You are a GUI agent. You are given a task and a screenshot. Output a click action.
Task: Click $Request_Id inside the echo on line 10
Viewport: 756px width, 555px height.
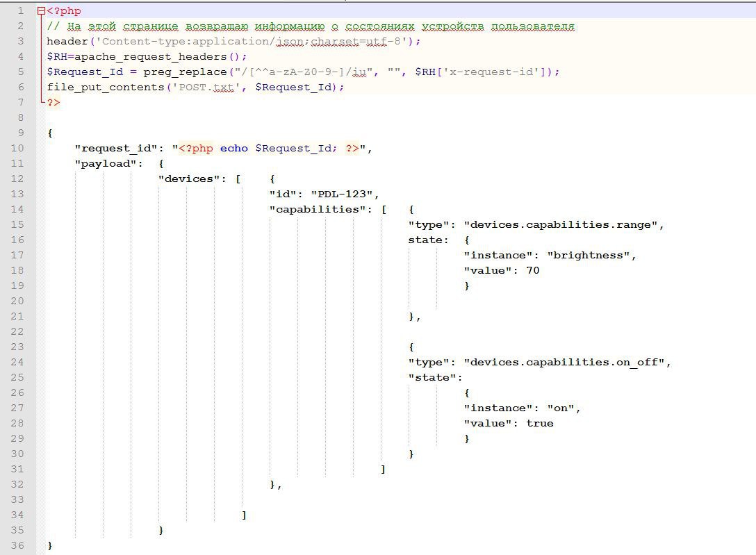point(293,149)
